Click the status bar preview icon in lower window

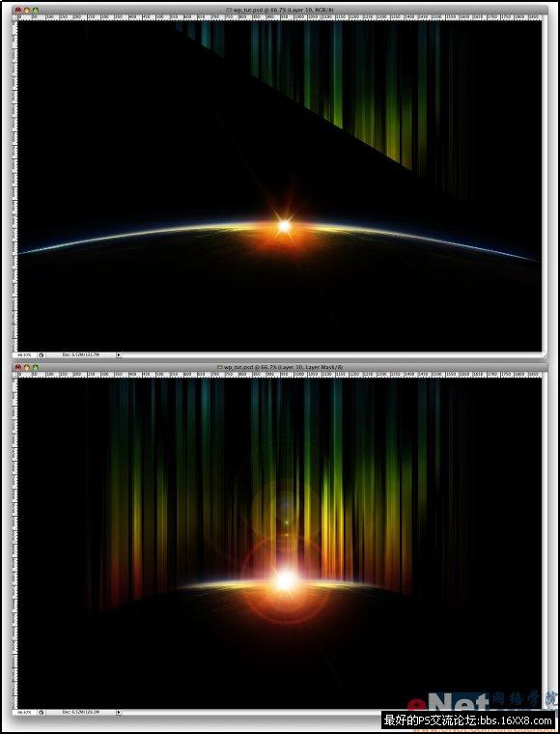coord(42,712)
